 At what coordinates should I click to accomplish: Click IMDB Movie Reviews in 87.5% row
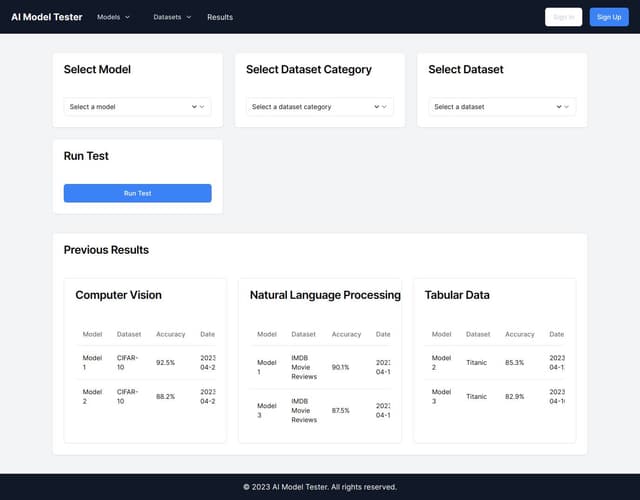(304, 411)
